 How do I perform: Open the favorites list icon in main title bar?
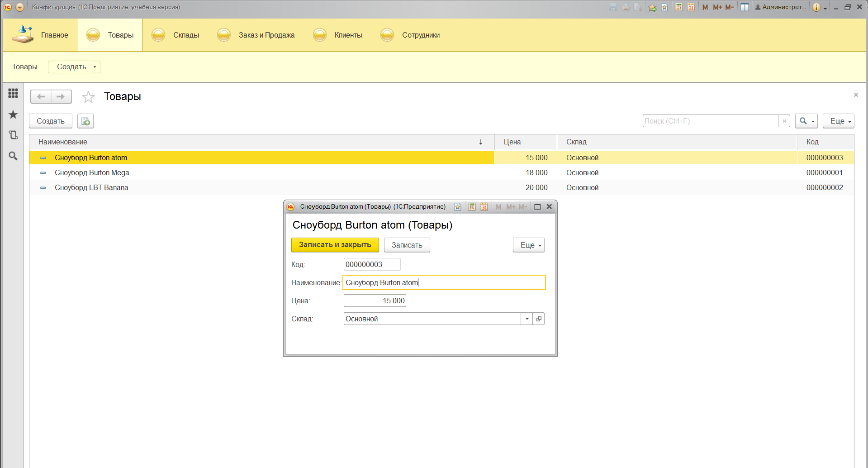point(664,7)
